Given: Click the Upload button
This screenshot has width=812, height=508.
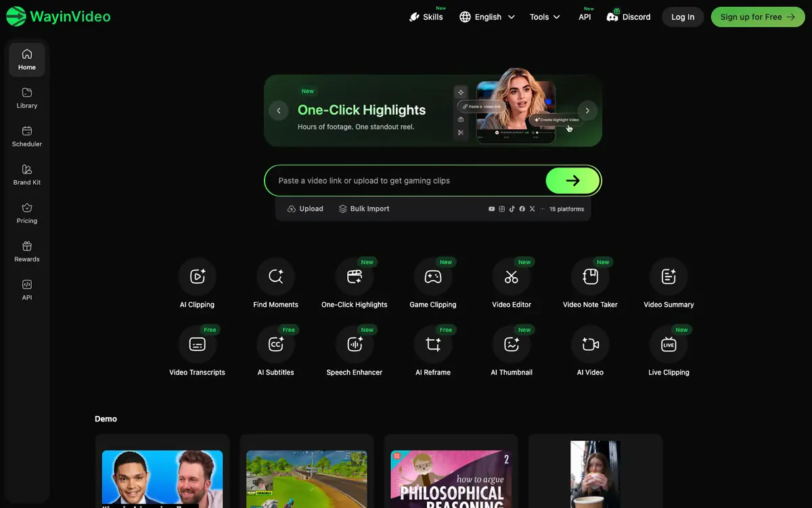Looking at the screenshot, I should [x=305, y=209].
